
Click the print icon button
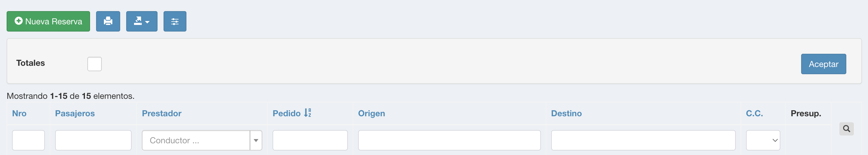(x=108, y=21)
